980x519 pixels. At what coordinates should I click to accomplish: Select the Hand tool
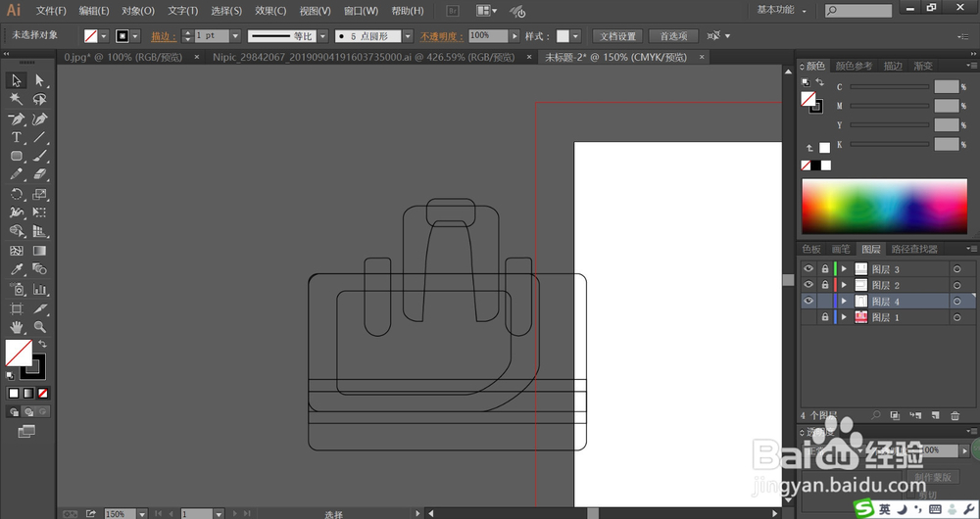[17, 327]
